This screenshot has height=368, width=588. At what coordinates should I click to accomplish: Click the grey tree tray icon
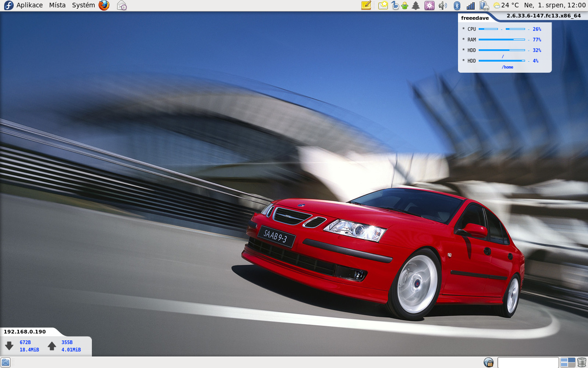(416, 6)
